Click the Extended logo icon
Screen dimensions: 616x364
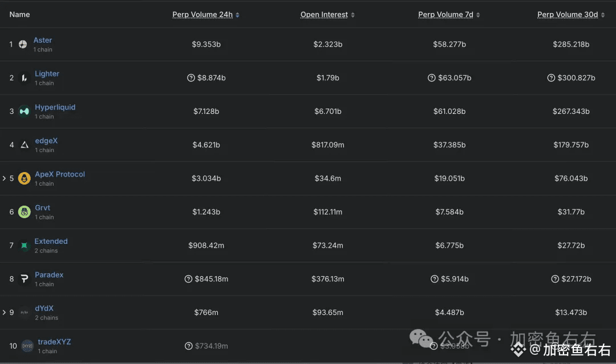point(24,246)
